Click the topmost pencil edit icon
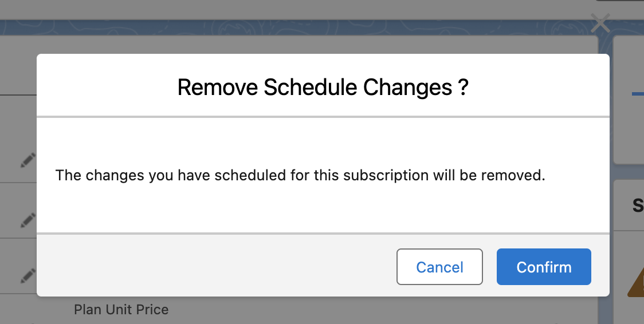This screenshot has height=324, width=644. [x=28, y=160]
